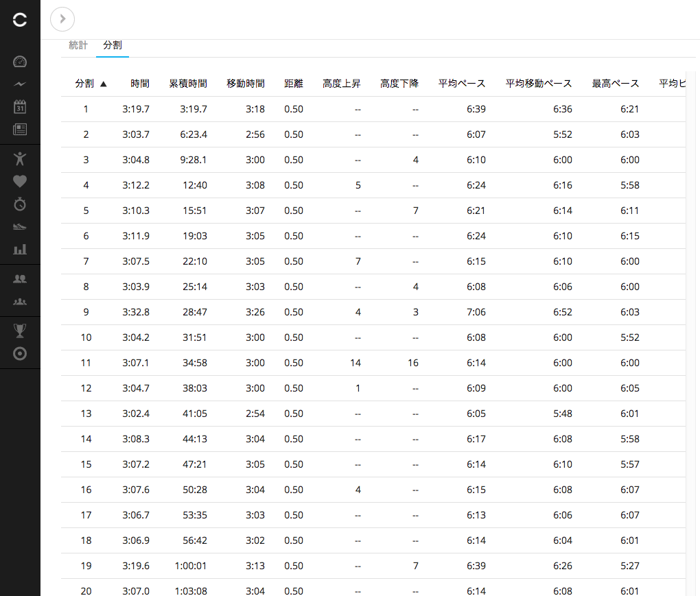Open the news feed icon
The width and height of the screenshot is (700, 596).
[x=20, y=129]
